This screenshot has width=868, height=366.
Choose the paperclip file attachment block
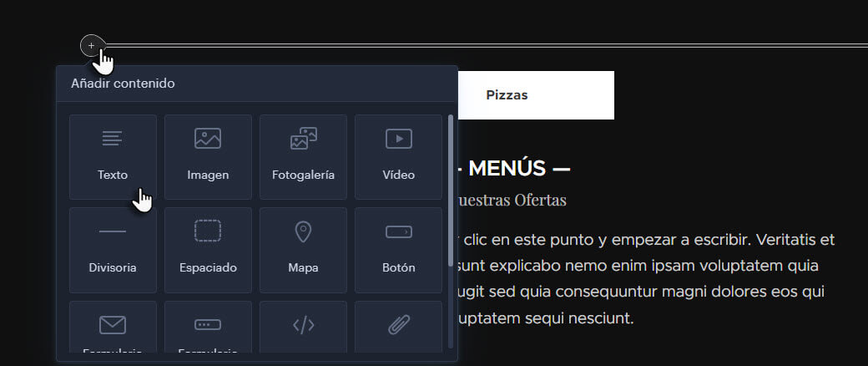pos(399,326)
